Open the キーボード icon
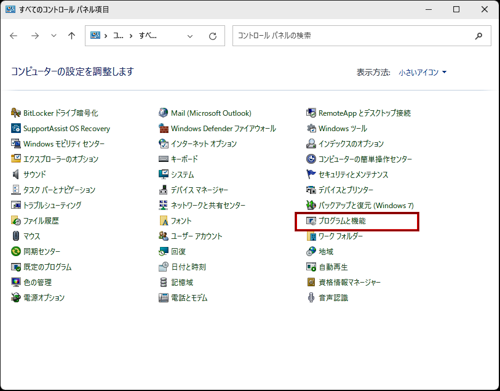Viewport: 500px width, 391px height. pyautogui.click(x=163, y=159)
